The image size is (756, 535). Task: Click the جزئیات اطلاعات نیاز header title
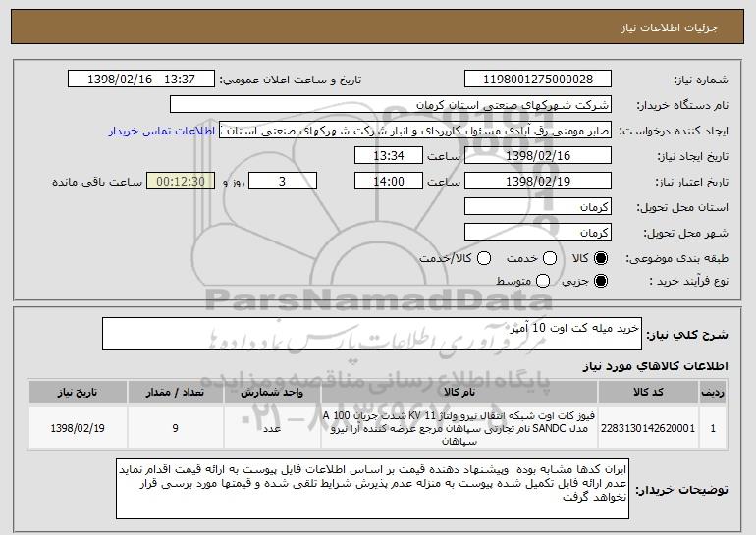(x=669, y=27)
